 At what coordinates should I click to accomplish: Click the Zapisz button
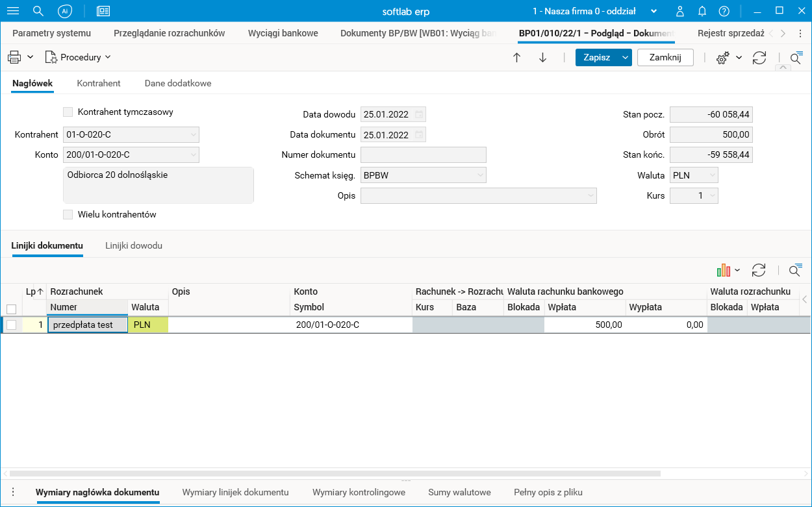click(596, 57)
